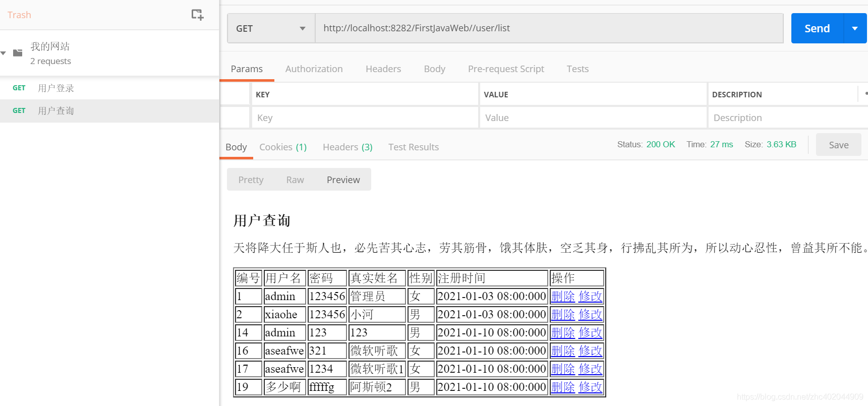868x406 pixels.
Task: Click the Send button
Action: [x=817, y=29]
